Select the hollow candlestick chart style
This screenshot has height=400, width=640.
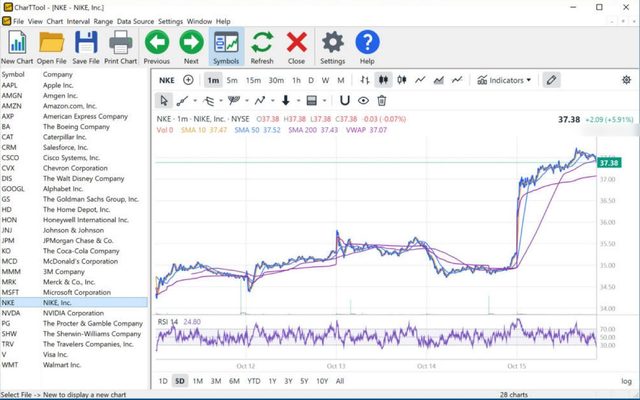coord(402,80)
